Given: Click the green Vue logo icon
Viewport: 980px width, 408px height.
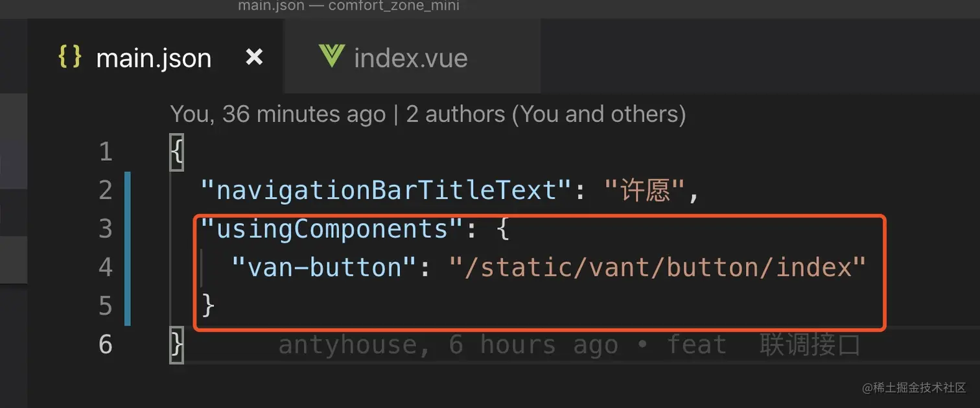Looking at the screenshot, I should click(331, 57).
